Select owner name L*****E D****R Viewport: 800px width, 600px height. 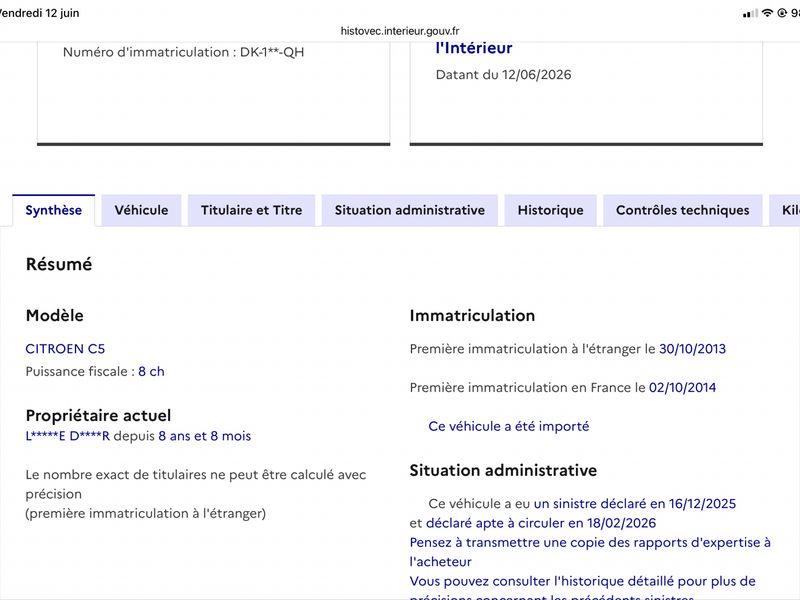[x=68, y=436]
